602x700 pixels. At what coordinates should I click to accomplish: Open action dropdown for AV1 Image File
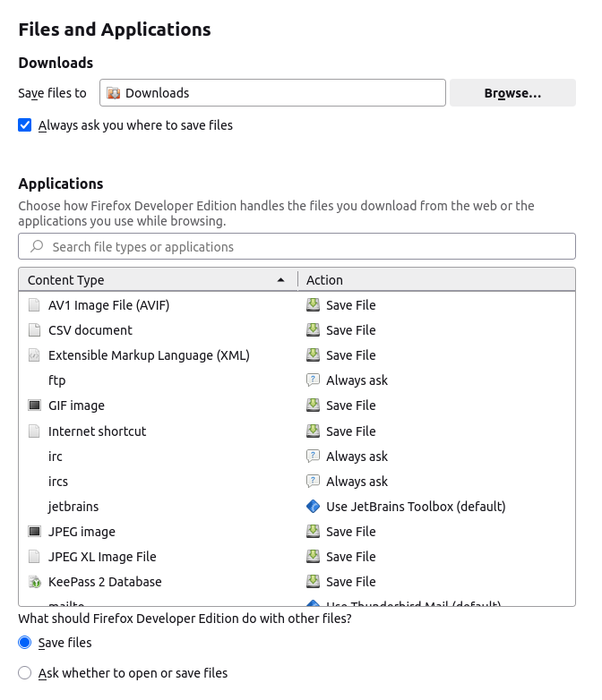pos(434,305)
